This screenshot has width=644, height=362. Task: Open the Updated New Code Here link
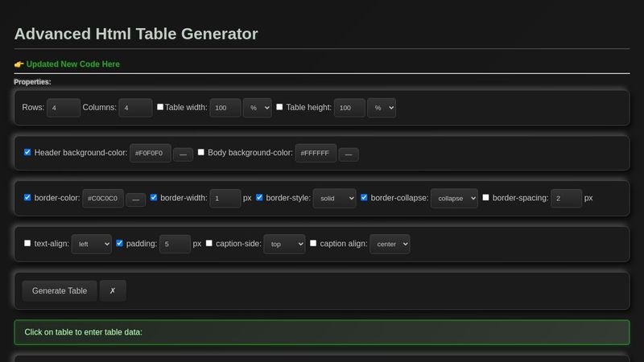point(72,64)
